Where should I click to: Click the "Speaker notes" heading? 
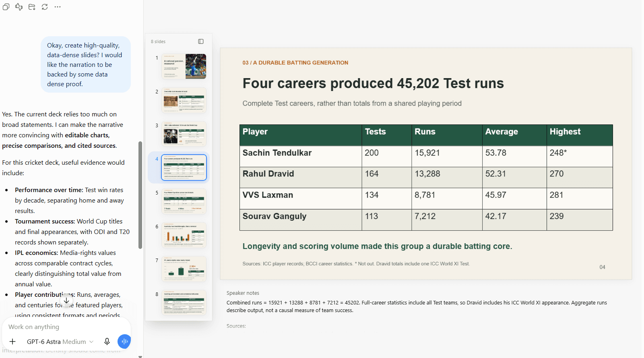point(243,293)
